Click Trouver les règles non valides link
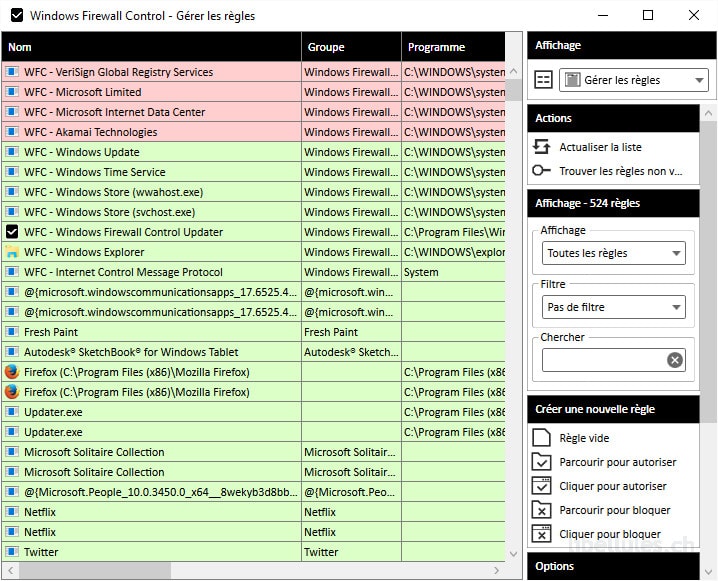 620,171
